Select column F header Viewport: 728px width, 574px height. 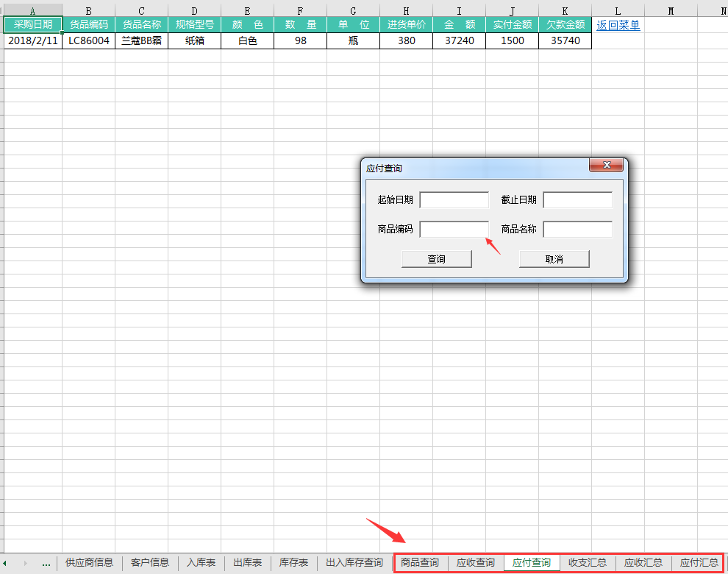pos(300,11)
